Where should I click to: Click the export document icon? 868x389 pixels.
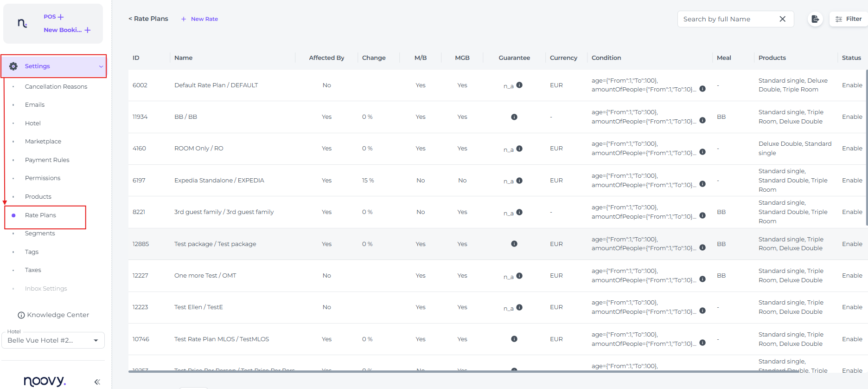coord(815,19)
